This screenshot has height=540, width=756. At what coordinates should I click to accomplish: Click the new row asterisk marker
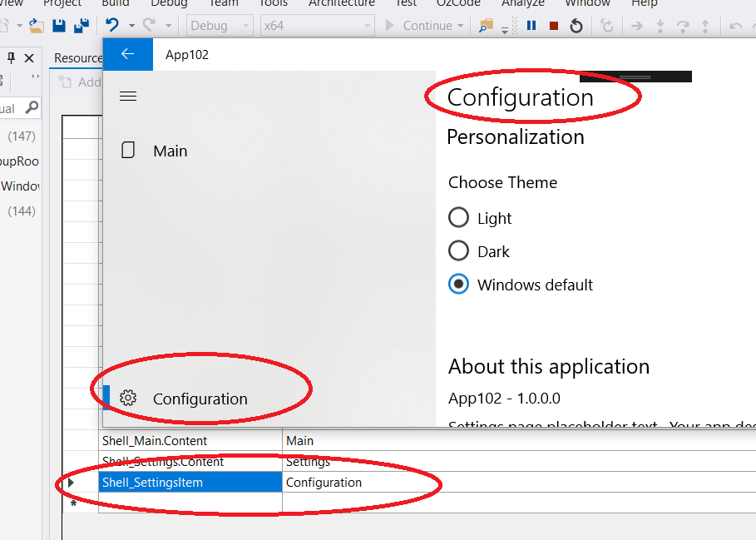coord(73,504)
